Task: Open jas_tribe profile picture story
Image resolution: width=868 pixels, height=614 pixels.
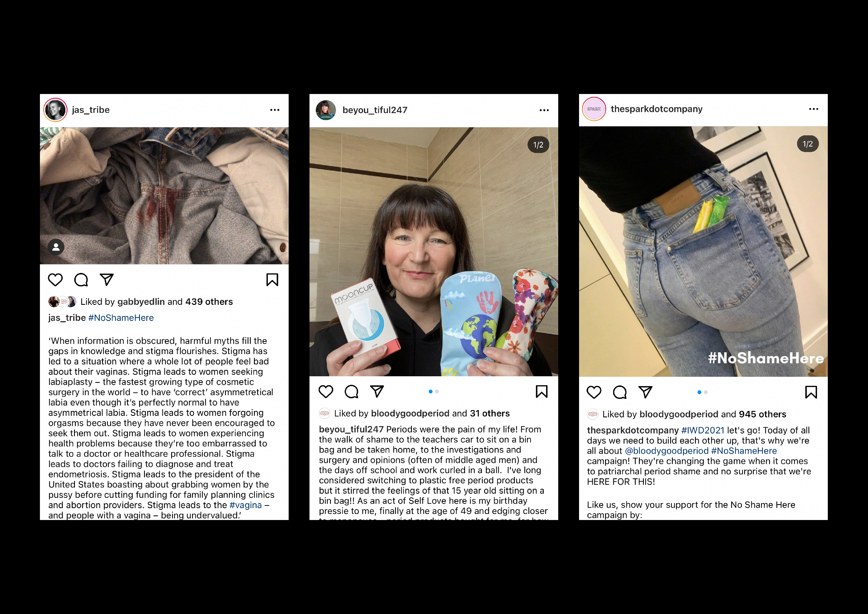Action: pos(56,110)
